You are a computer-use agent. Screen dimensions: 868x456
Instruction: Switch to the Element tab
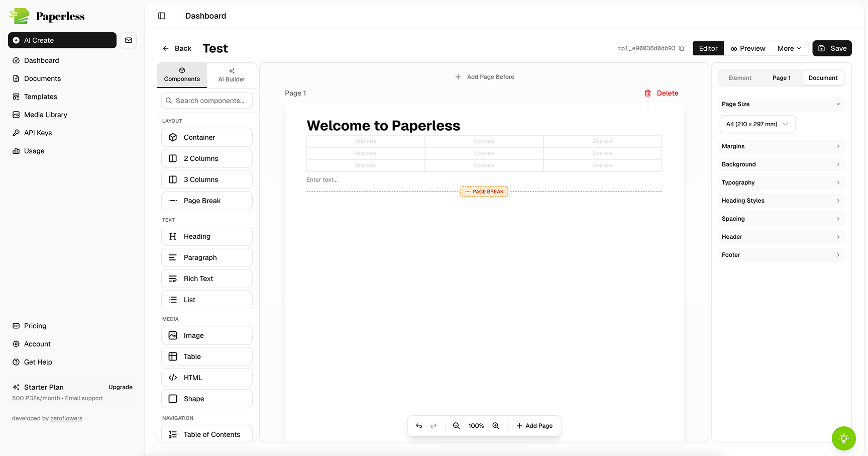739,78
